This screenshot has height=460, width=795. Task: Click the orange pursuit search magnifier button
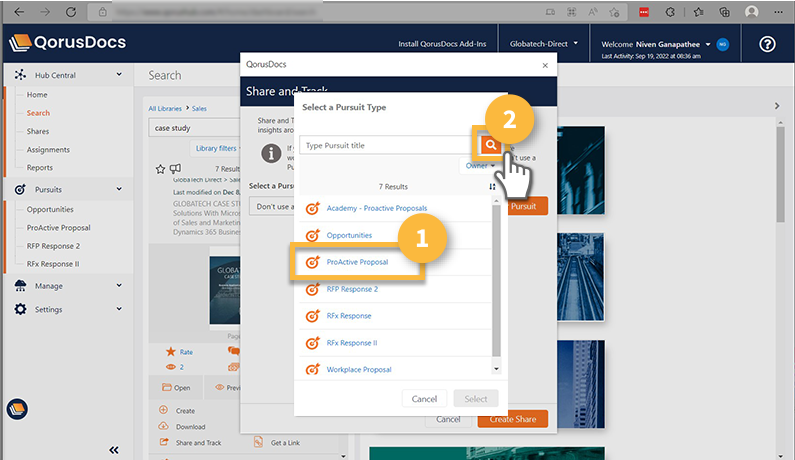(x=490, y=145)
